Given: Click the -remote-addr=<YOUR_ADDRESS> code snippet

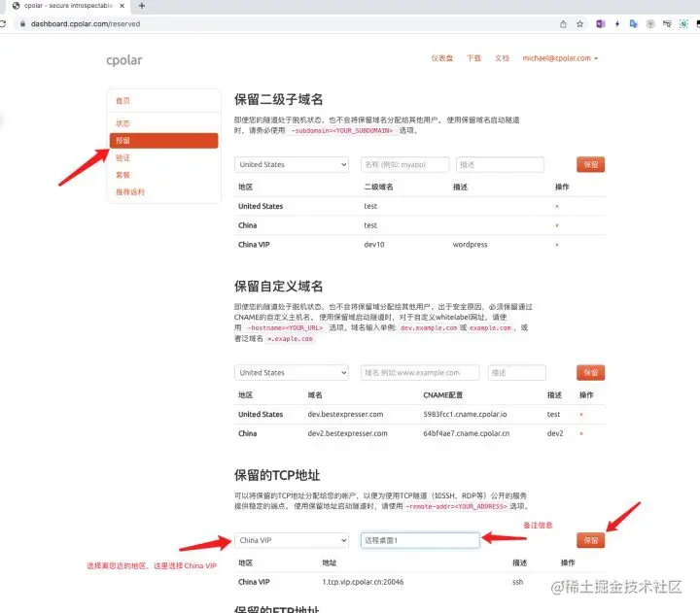Looking at the screenshot, I should (x=456, y=507).
